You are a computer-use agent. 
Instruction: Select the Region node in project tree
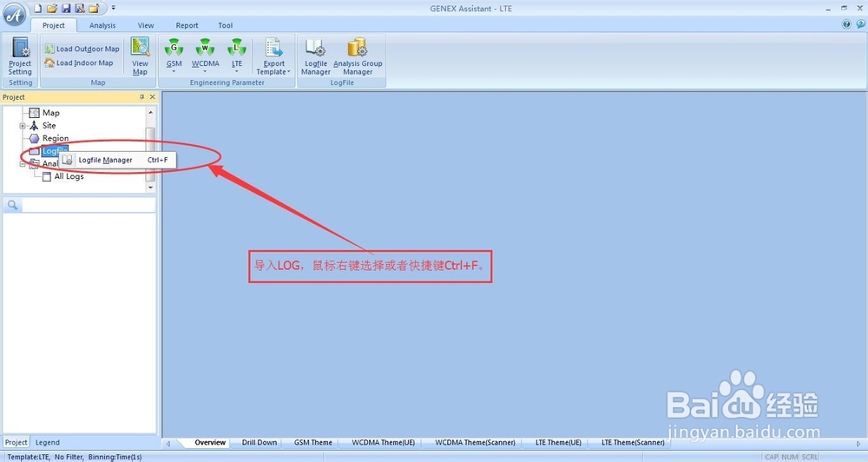point(56,138)
